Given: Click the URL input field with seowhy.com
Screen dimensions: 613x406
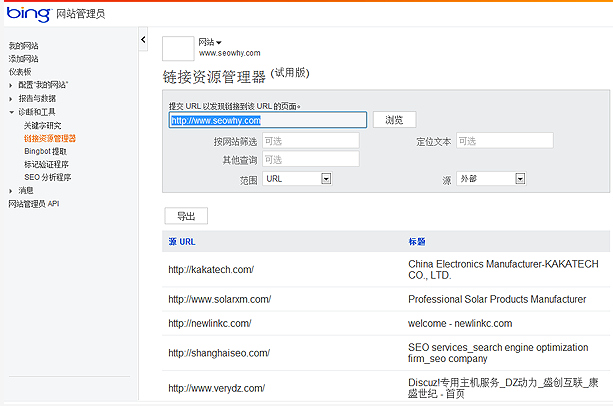Looking at the screenshot, I should pos(267,120).
